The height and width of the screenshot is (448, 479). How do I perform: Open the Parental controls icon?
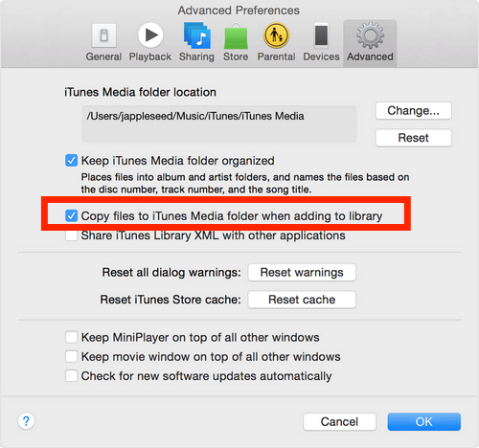click(276, 35)
